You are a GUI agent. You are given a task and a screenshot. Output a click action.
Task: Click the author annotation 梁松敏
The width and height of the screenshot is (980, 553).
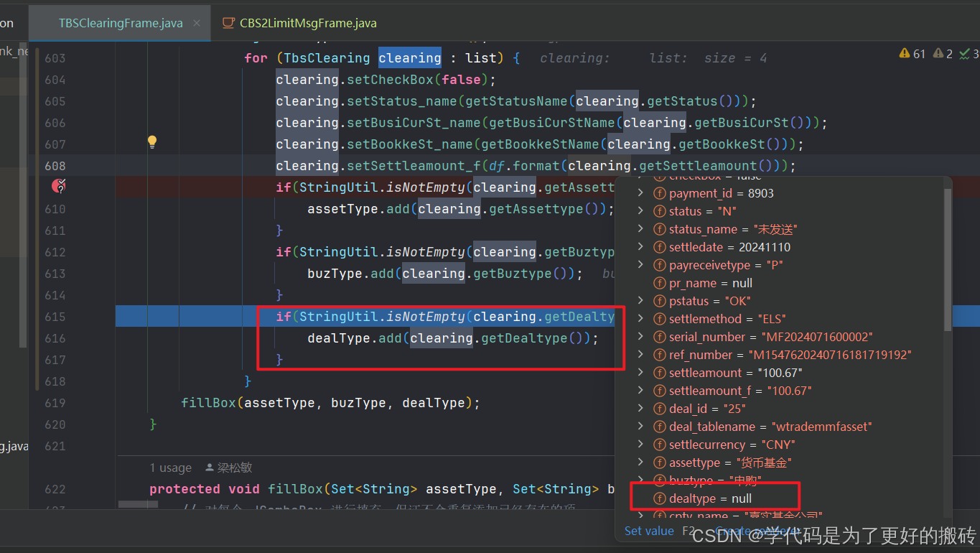click(x=234, y=467)
